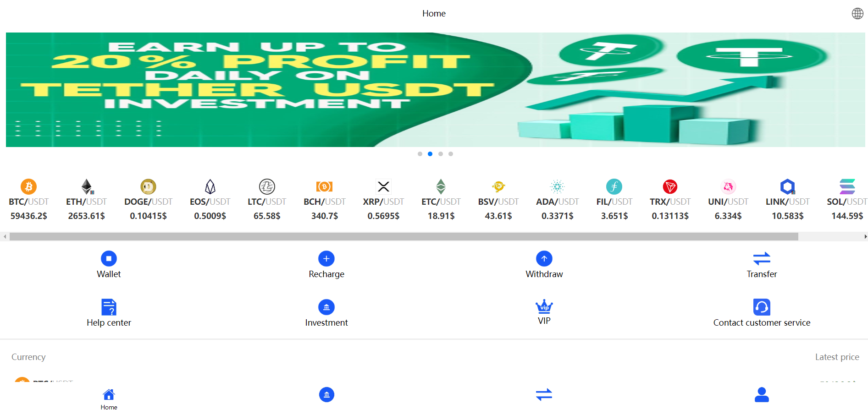Click the Transfer label
Screen dimensions: 868x420
[x=762, y=274]
